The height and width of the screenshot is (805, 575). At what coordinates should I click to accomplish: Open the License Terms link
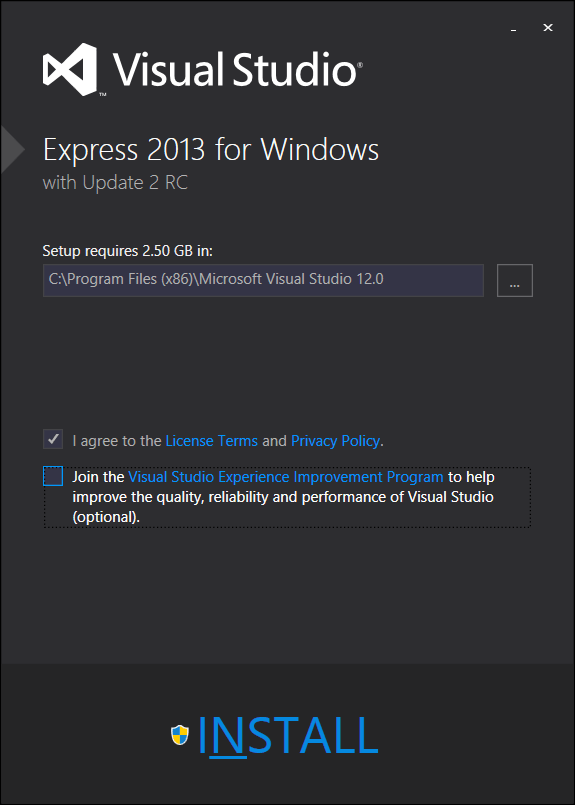pos(212,441)
